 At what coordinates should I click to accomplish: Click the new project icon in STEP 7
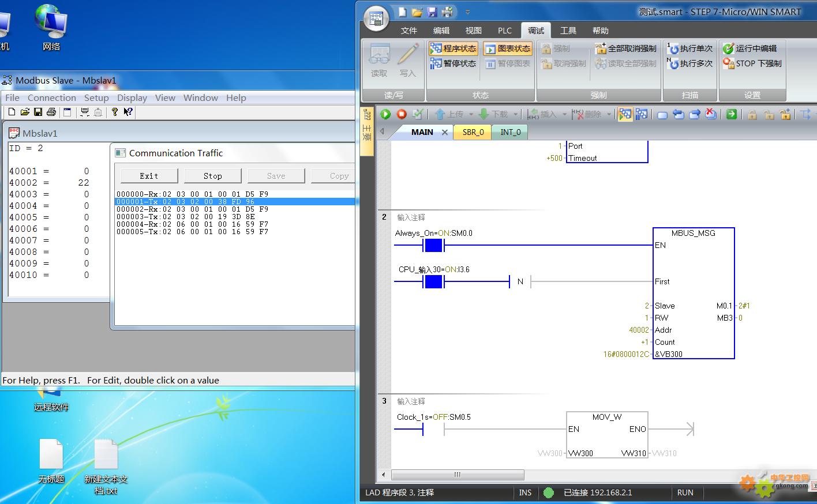click(402, 12)
